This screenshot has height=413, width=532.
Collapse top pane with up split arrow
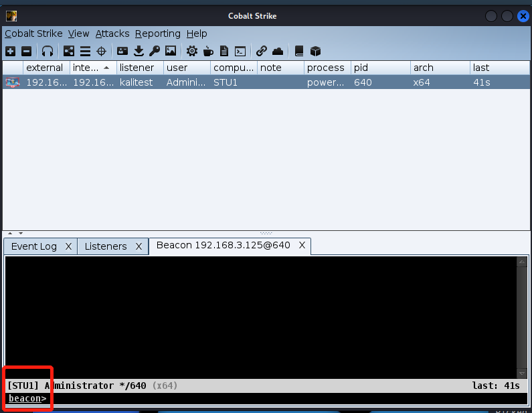point(10,233)
